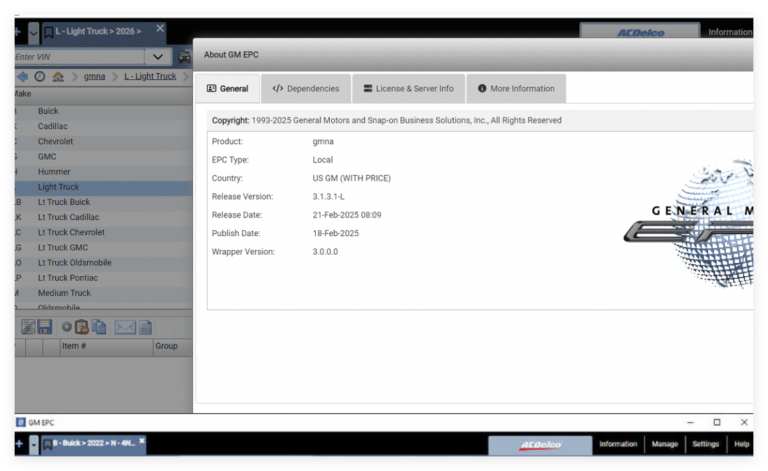The width and height of the screenshot is (768, 471).
Task: Save the picklist with the floppy disk icon
Action: coord(45,327)
